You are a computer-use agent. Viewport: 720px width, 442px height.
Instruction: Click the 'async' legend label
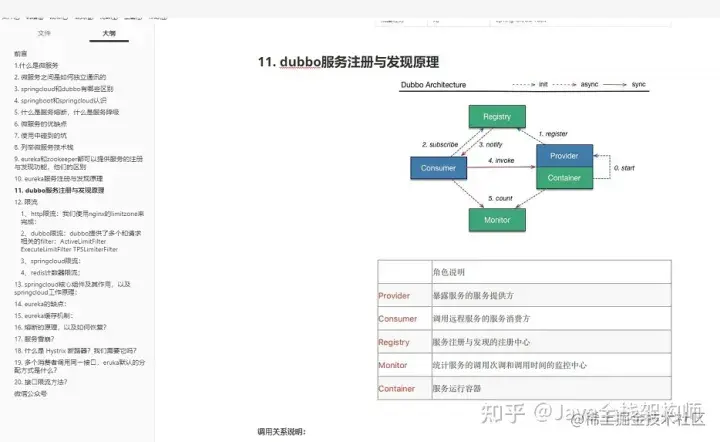[x=589, y=84]
